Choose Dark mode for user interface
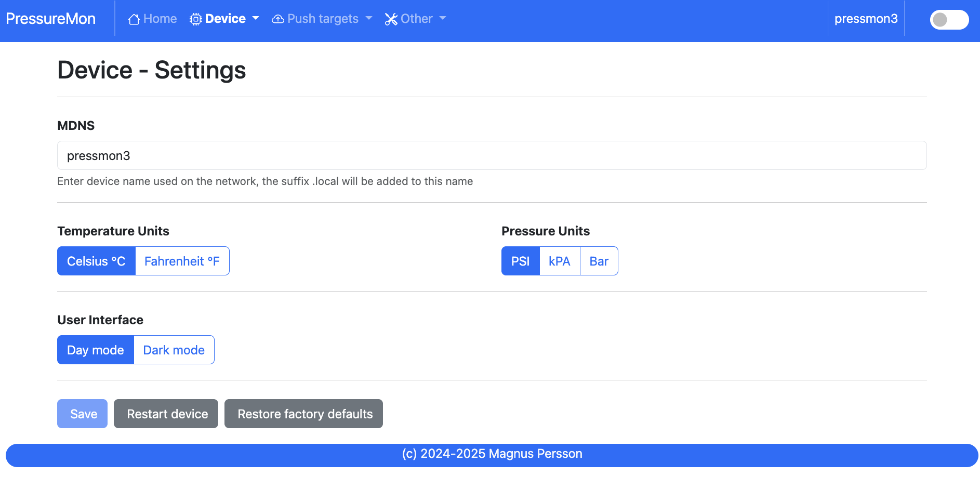This screenshot has width=980, height=489. [x=174, y=350]
